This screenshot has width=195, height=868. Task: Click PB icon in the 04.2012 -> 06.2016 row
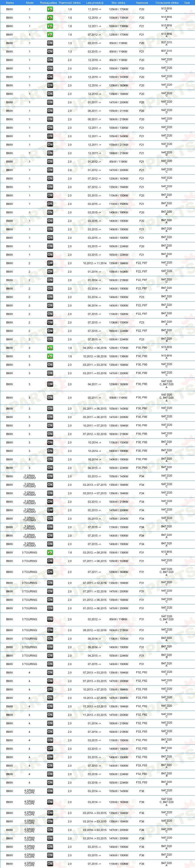coord(50,348)
